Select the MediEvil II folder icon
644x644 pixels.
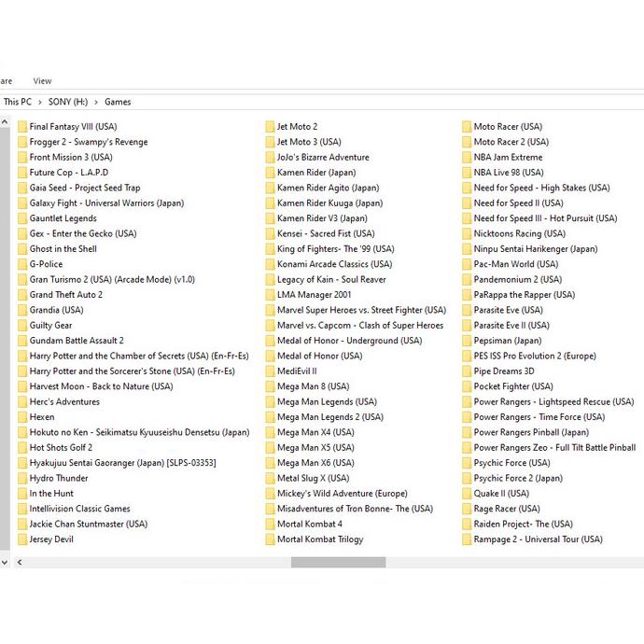coord(270,371)
